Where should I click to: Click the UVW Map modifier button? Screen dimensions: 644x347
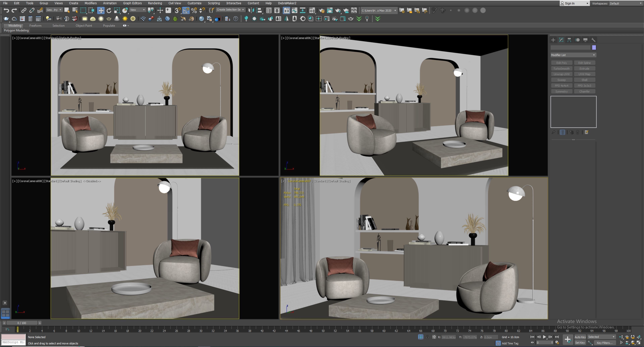[x=584, y=74]
